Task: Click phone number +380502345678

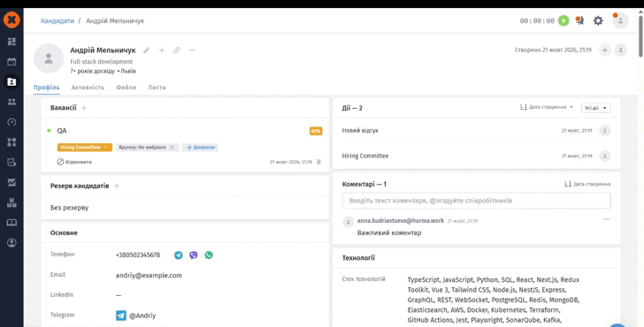Action: pyautogui.click(x=138, y=255)
